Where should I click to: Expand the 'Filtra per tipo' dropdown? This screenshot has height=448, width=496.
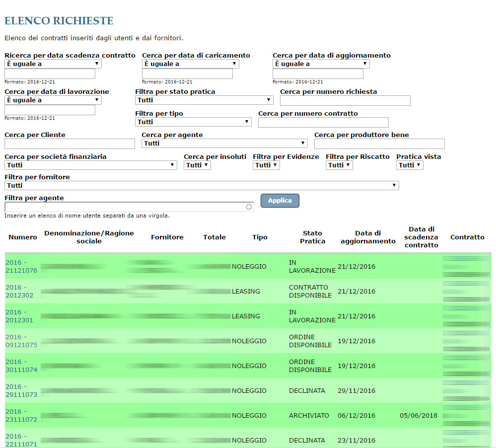pos(193,122)
